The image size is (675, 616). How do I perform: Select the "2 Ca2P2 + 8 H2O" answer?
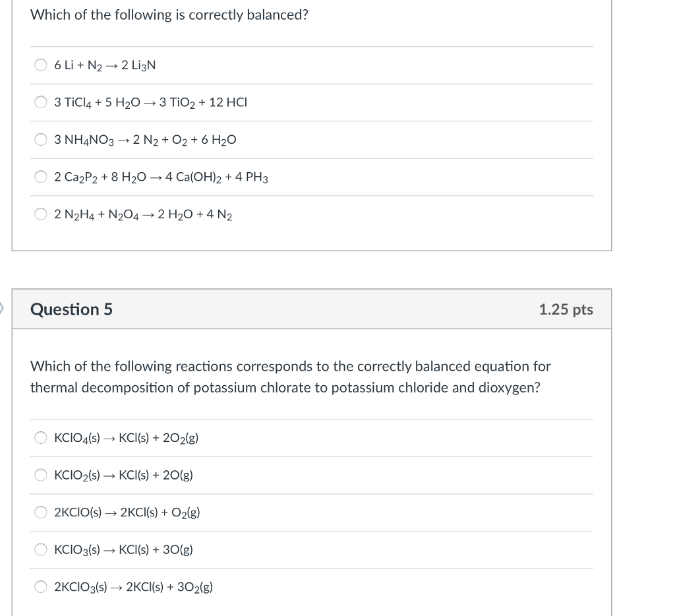tap(41, 176)
